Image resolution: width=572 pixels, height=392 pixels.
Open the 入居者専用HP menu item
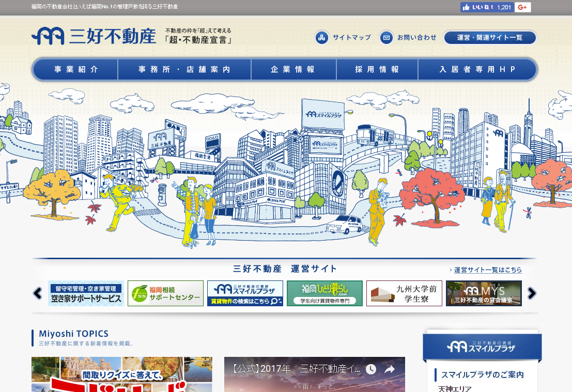477,69
